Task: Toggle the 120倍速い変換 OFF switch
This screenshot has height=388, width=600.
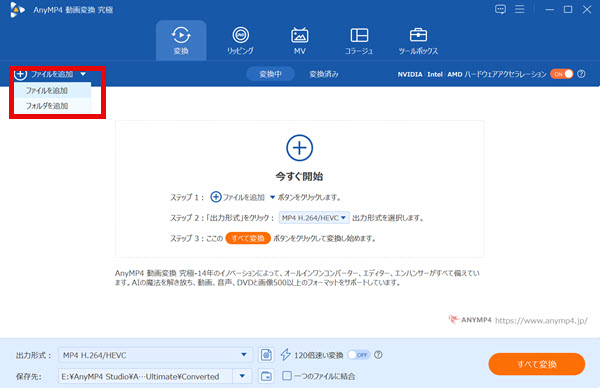Action: pyautogui.click(x=359, y=355)
